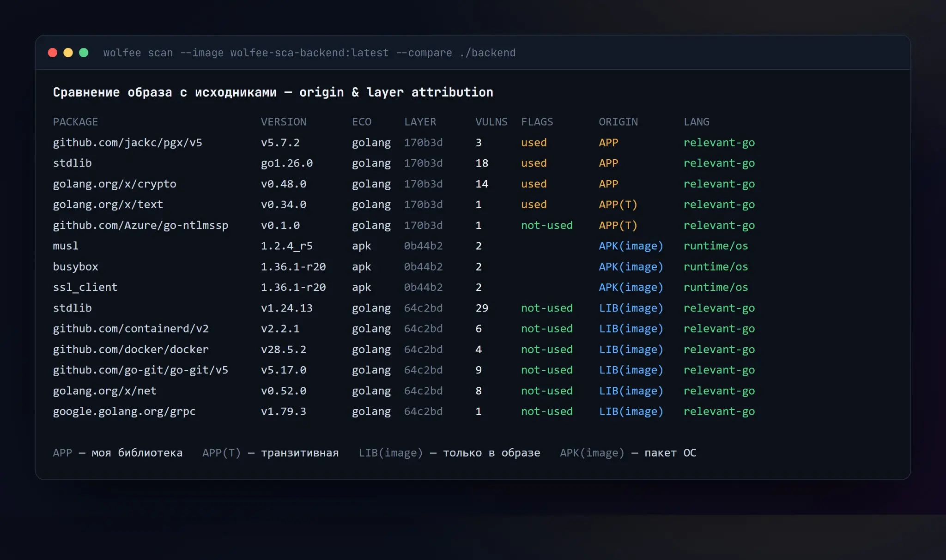The image size is (946, 560).
Task: Click version v1.24.13 of stdlib
Action: pos(287,308)
